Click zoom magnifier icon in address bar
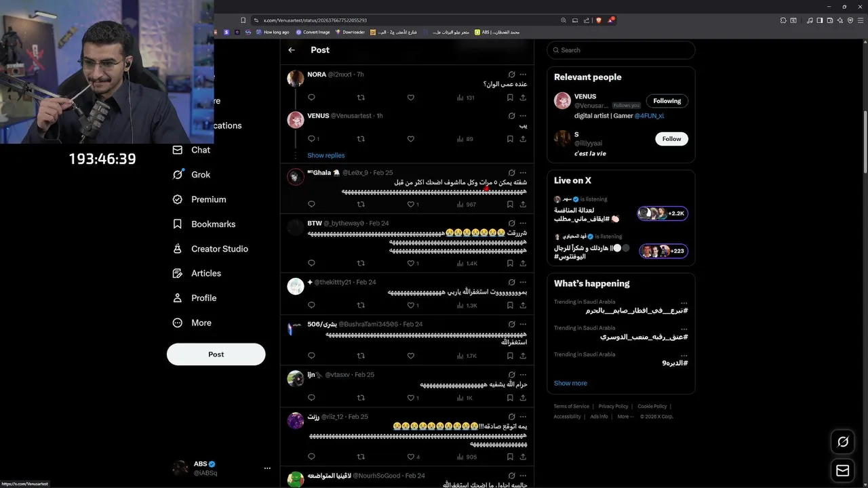868x488 pixels. [x=564, y=20]
